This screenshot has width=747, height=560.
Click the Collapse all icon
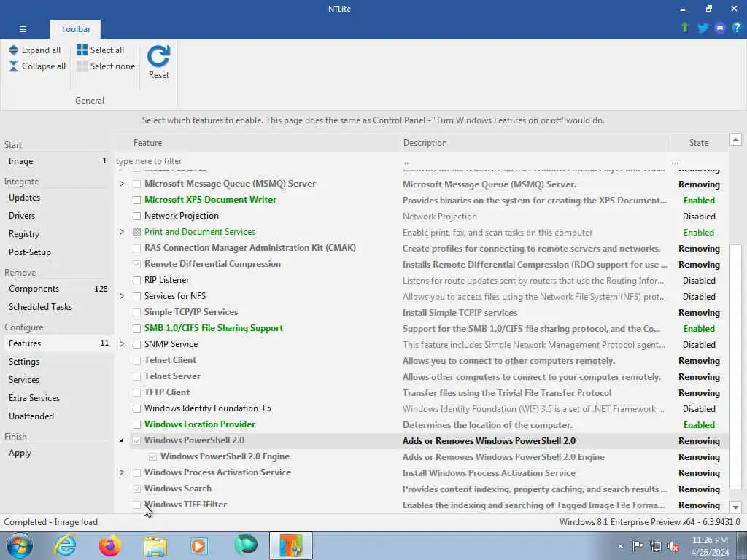[x=13, y=66]
